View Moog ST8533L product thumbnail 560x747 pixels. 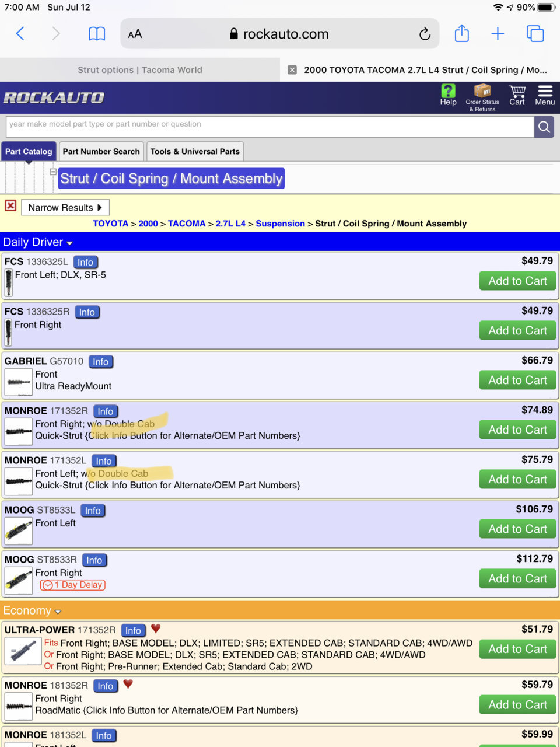(19, 532)
